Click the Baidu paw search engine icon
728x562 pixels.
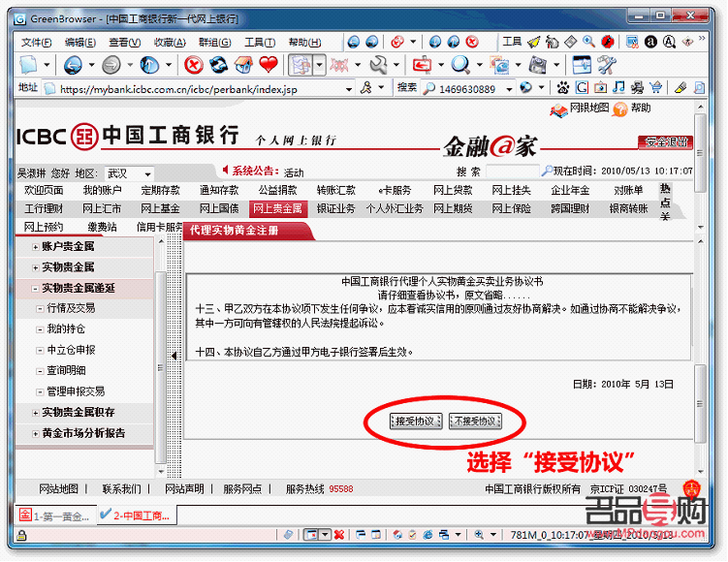(x=563, y=88)
